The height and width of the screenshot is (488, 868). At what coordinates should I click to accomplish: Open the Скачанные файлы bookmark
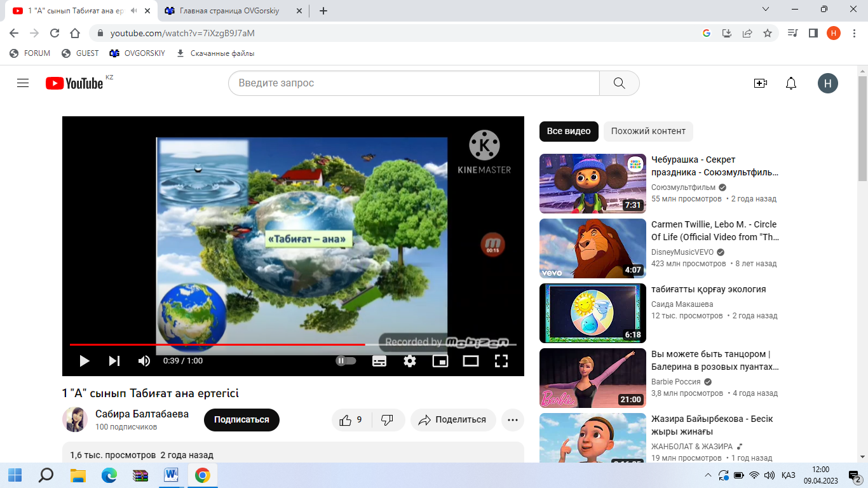215,53
